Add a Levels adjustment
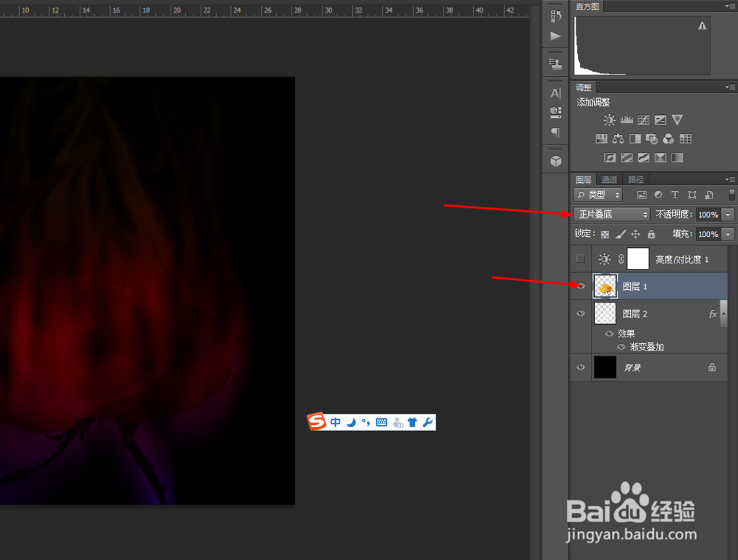Image resolution: width=738 pixels, height=560 pixels. 627,120
